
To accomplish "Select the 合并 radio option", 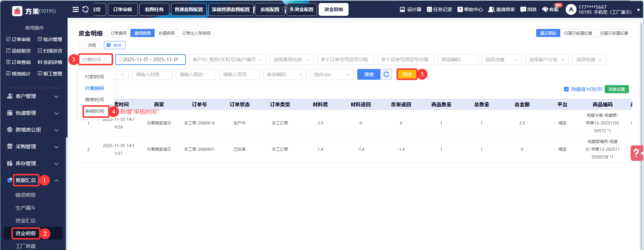I will point(109,45).
